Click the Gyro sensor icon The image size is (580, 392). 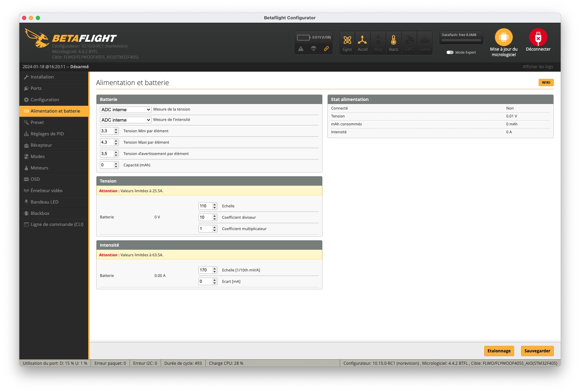coord(347,40)
